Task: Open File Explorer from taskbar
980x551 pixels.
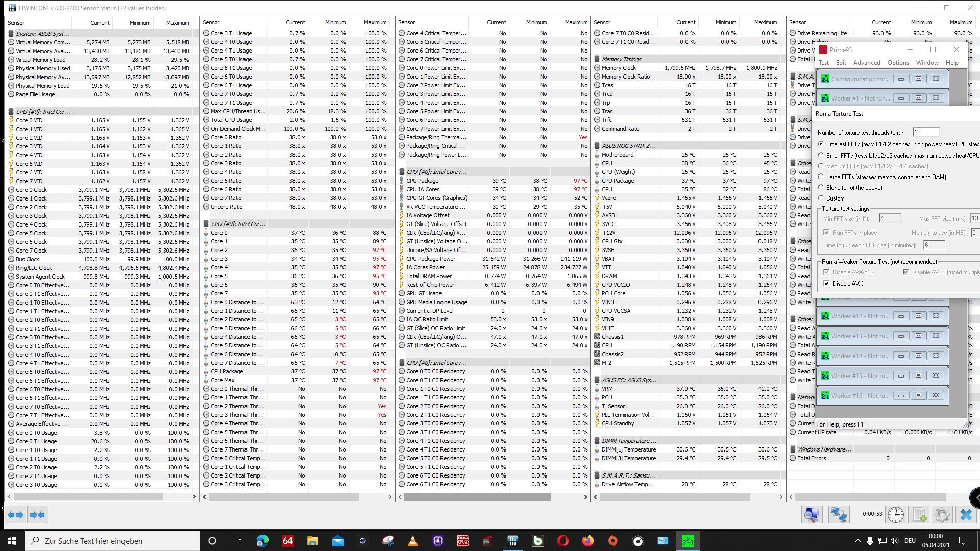Action: [x=312, y=541]
